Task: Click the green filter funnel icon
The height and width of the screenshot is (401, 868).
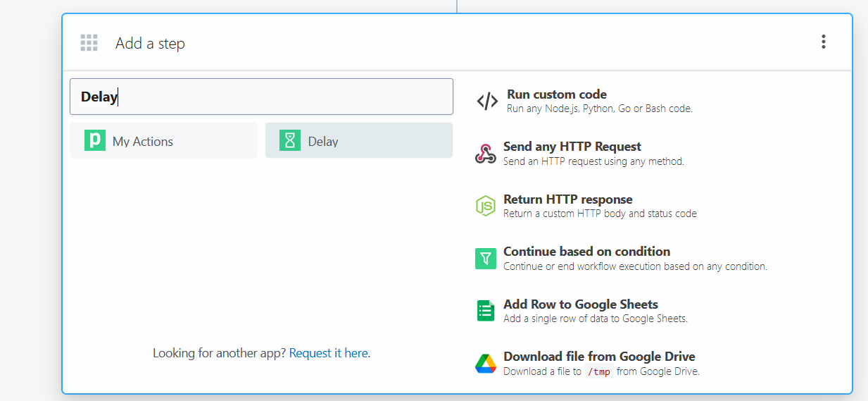Action: 486,259
